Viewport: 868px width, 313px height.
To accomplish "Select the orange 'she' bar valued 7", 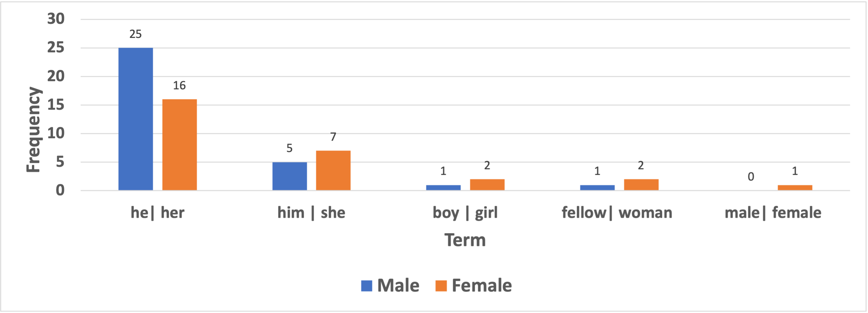I will pyautogui.click(x=333, y=171).
